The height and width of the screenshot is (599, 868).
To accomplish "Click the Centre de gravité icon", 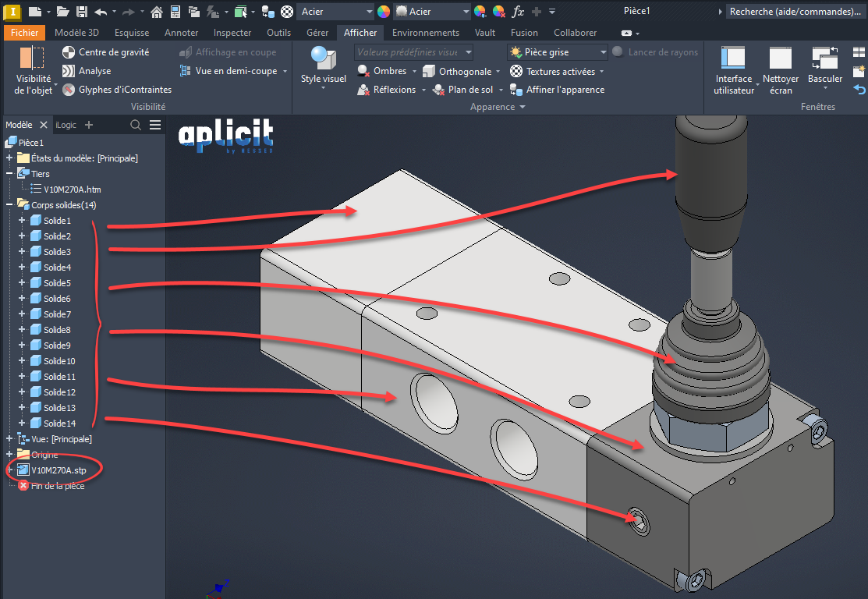I will pyautogui.click(x=69, y=52).
